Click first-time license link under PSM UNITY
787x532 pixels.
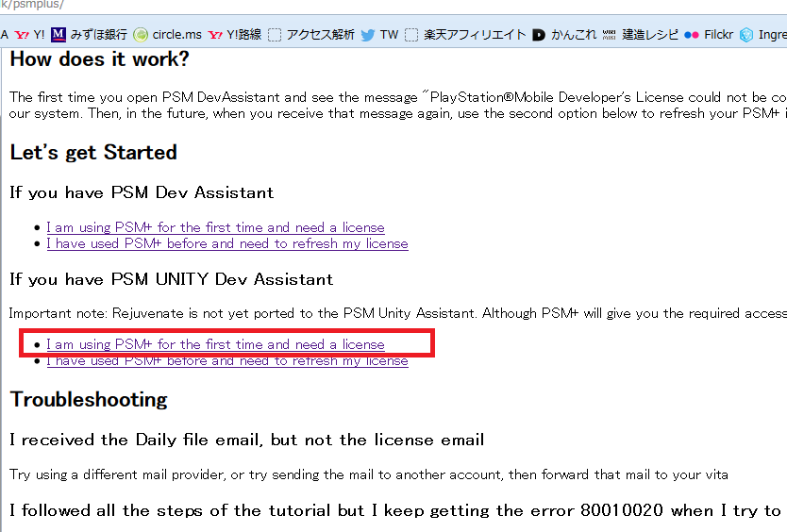[215, 344]
